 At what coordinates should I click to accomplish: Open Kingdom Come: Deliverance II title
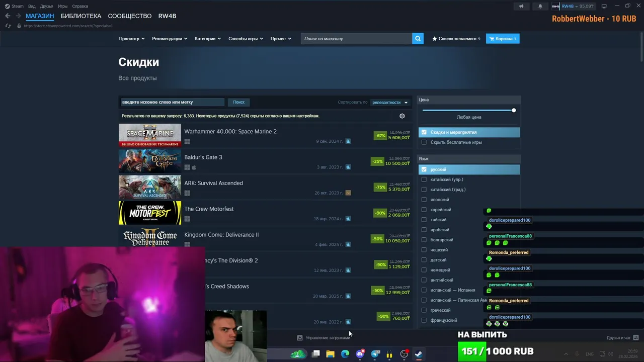pyautogui.click(x=221, y=235)
